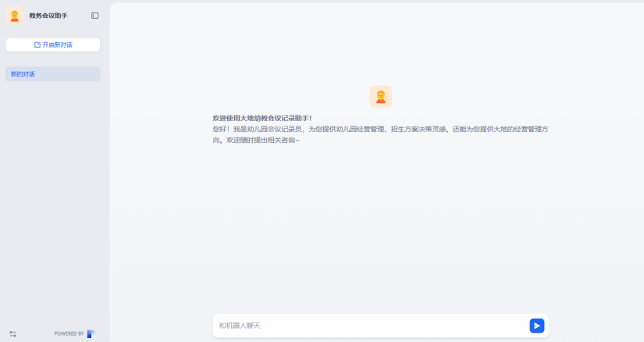Click the POWERED BY text label
This screenshot has width=644, height=342.
click(69, 333)
